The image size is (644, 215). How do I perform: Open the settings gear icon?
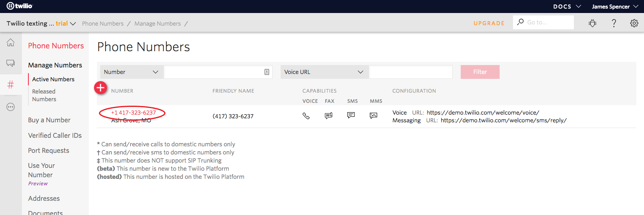pos(634,23)
